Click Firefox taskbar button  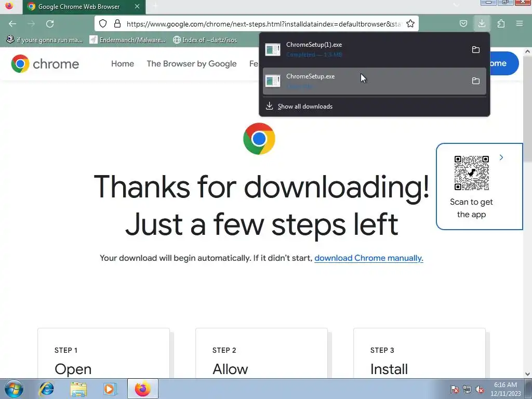click(x=142, y=389)
